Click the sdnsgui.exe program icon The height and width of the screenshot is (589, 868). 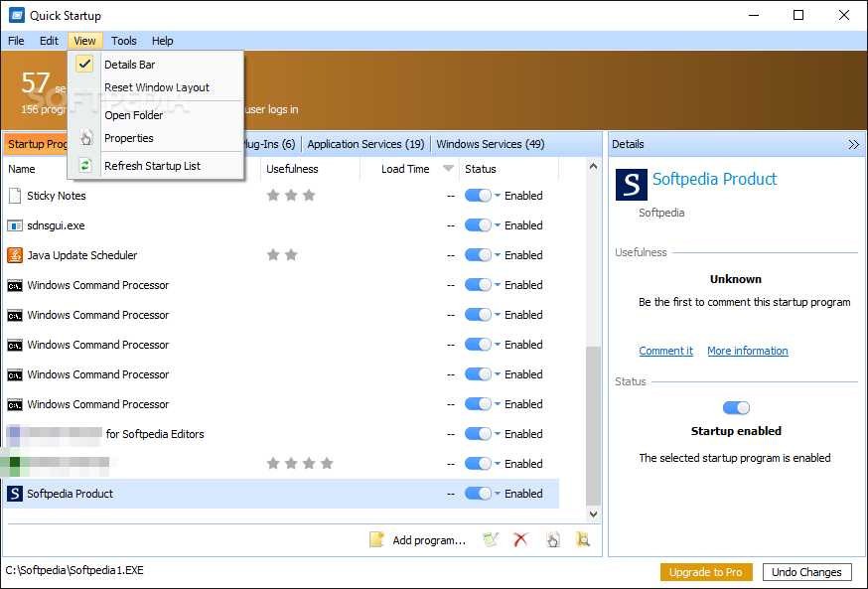[15, 225]
